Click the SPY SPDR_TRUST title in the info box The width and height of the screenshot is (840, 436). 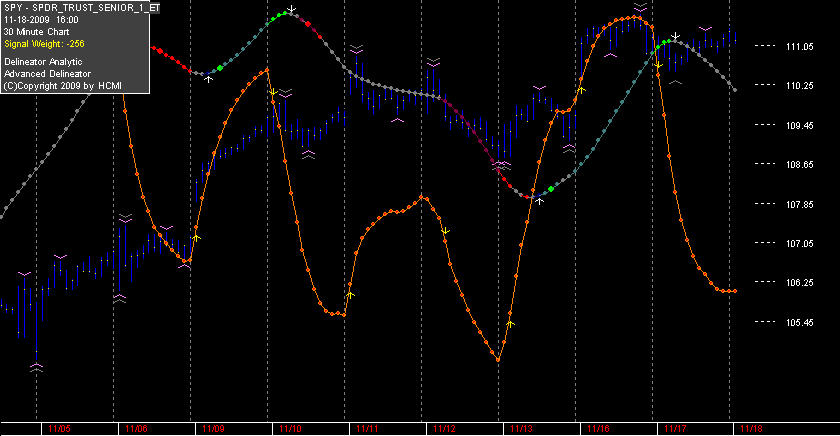81,8
